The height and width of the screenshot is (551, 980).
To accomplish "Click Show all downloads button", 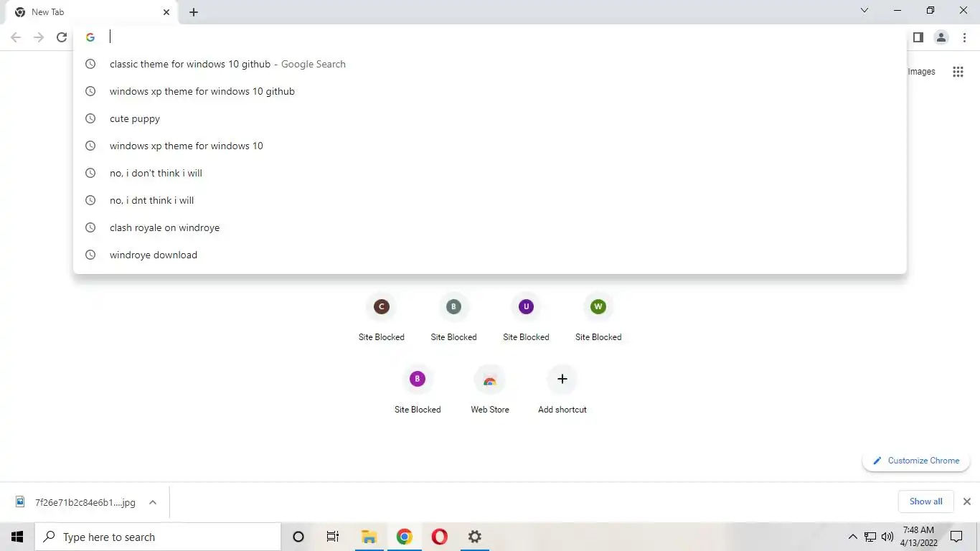I will (x=925, y=501).
